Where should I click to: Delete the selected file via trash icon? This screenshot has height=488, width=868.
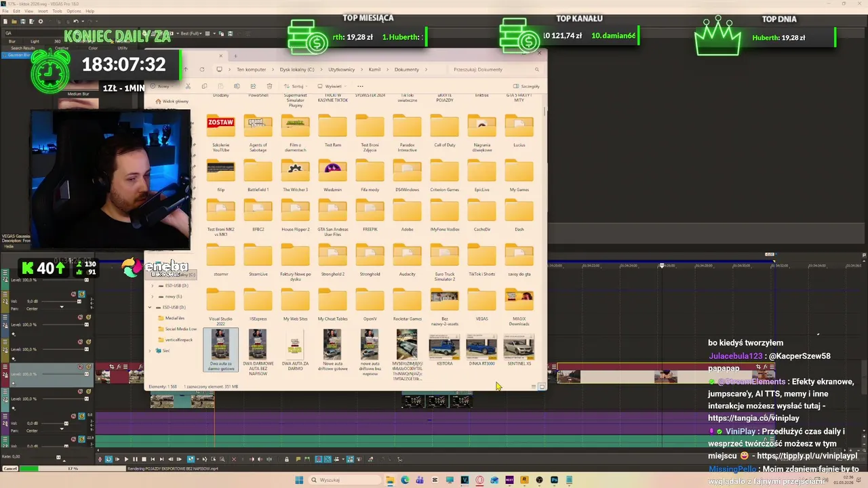coord(270,86)
